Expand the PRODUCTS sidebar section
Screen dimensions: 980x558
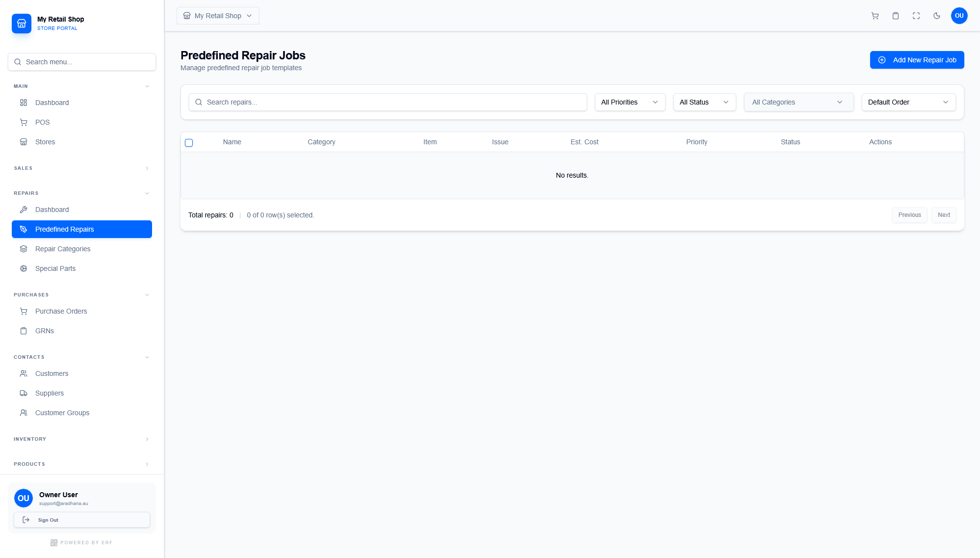click(81, 464)
